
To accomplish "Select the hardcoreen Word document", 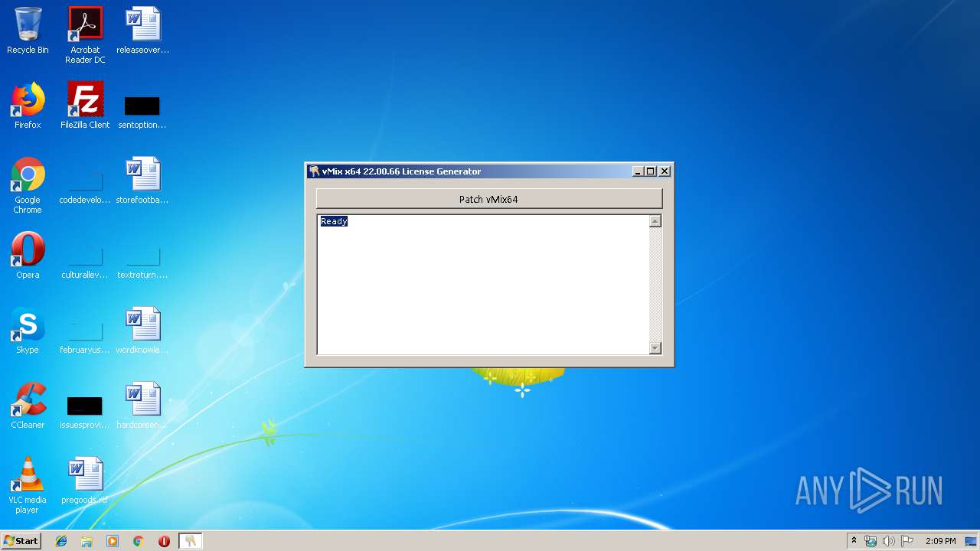I will (142, 406).
